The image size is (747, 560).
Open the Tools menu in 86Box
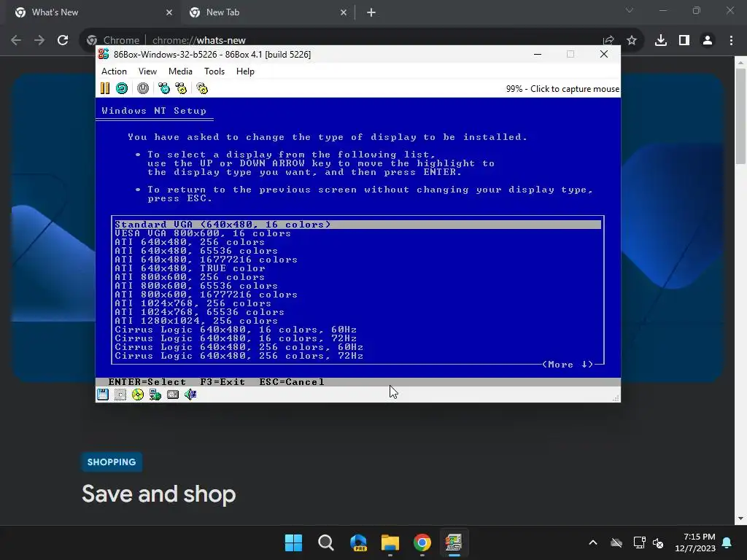coord(214,71)
